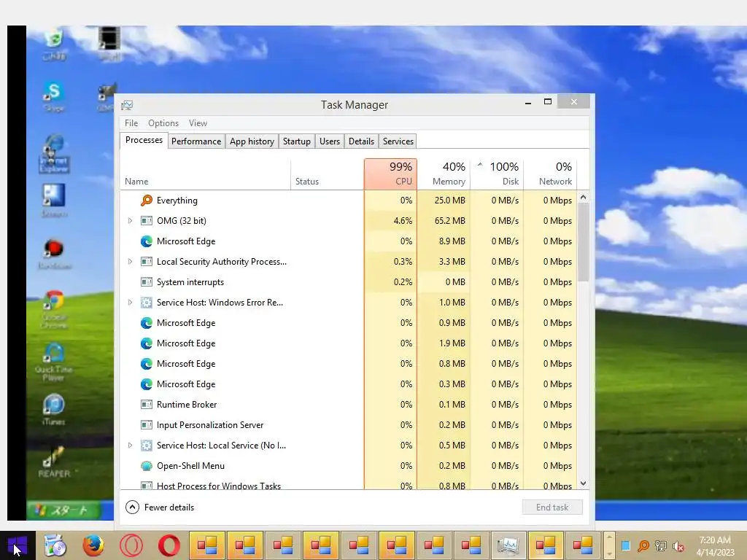Select the Skype desktop icon
This screenshot has width=747, height=560.
pyautogui.click(x=54, y=97)
